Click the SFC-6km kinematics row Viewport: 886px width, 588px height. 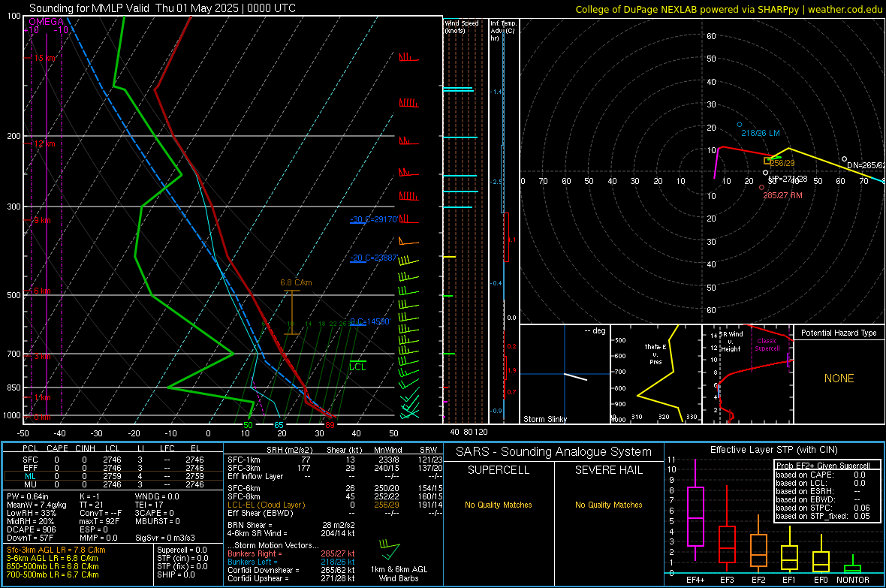335,488
